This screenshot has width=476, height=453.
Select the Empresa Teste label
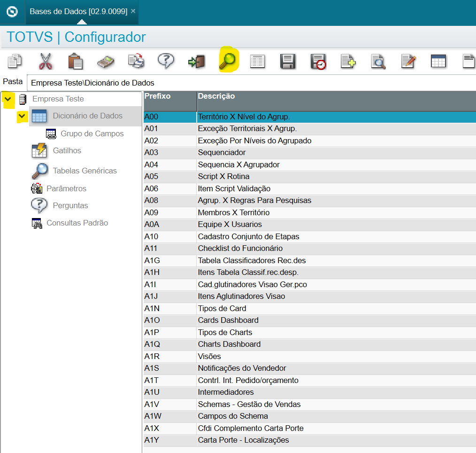click(x=58, y=99)
